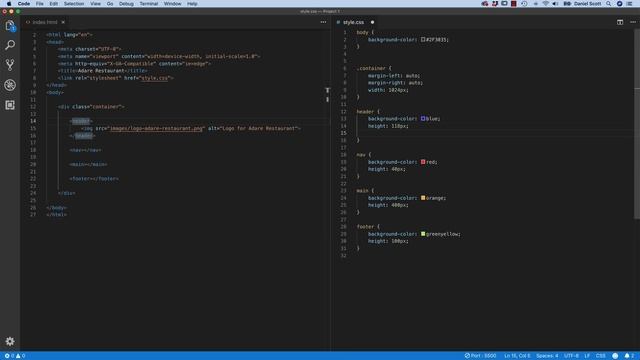Open the Wi-Fi menu in the macOS menu bar

pos(546,4)
